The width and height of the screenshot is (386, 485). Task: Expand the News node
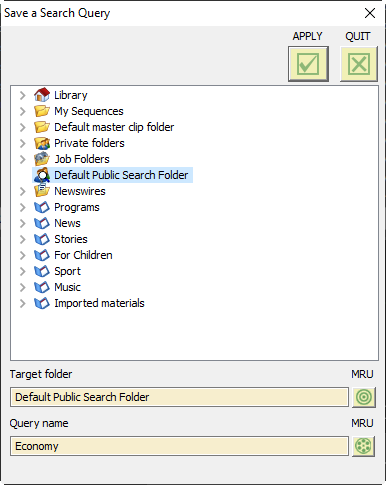point(22,223)
